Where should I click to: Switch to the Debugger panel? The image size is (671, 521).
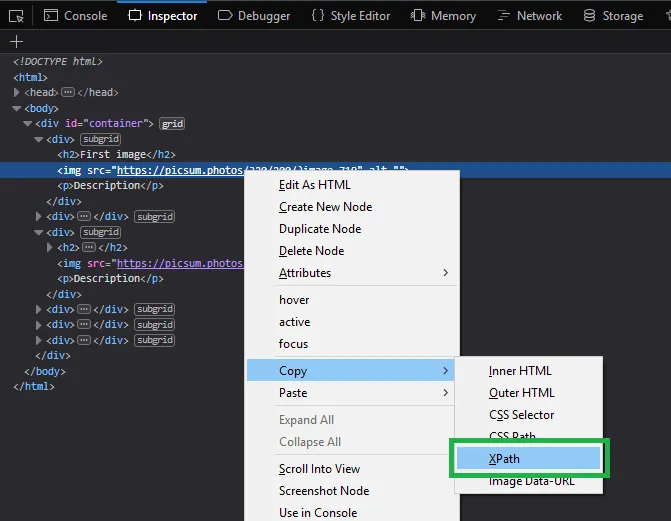pos(254,16)
